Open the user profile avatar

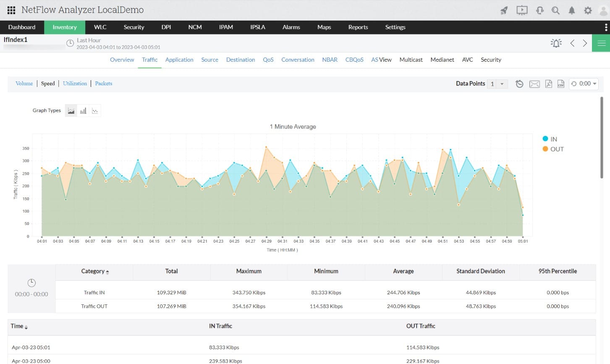603,10
